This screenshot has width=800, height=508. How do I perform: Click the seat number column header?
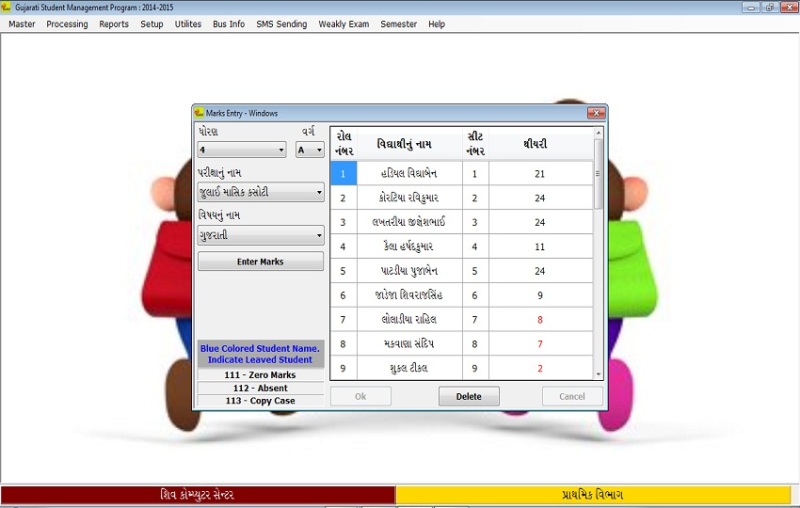pos(475,144)
